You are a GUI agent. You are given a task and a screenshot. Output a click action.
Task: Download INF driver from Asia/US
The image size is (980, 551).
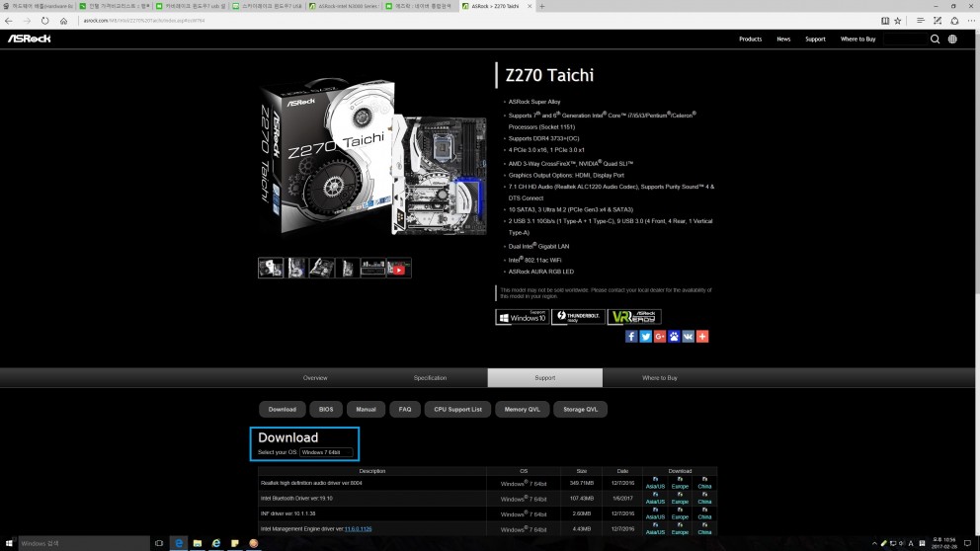click(x=655, y=513)
